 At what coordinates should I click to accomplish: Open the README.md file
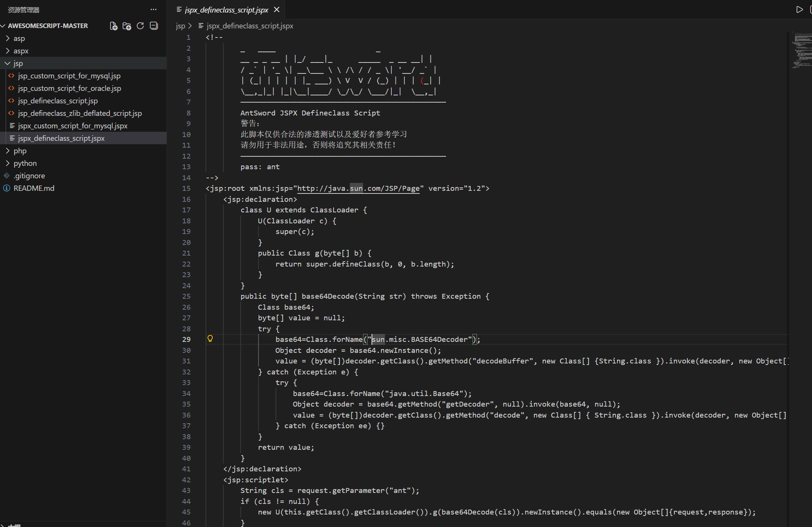[x=34, y=188]
